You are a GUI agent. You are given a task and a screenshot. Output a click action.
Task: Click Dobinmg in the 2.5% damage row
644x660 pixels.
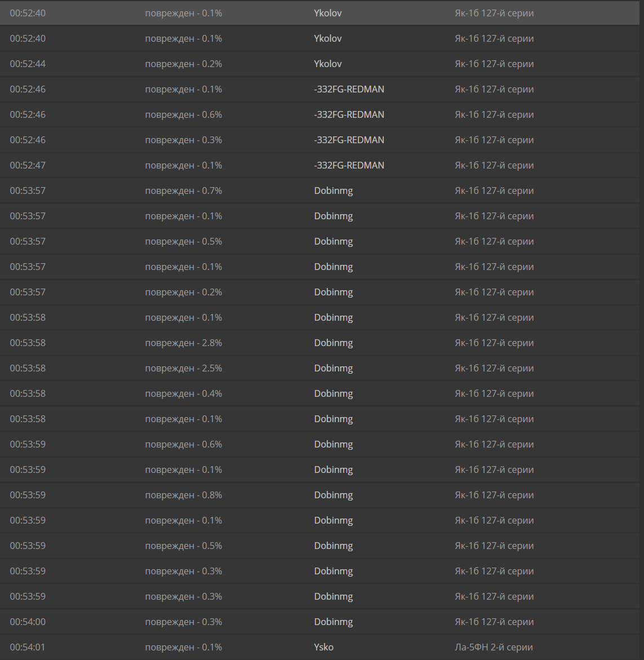(333, 368)
